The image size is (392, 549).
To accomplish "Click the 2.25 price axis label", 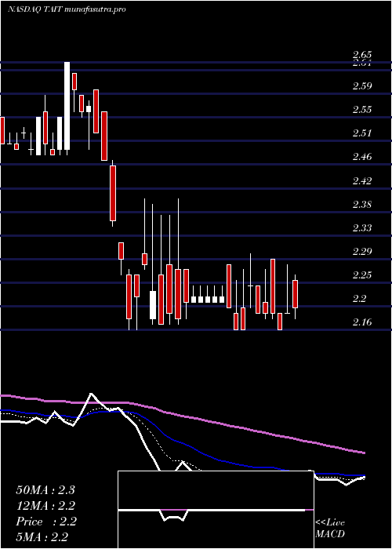I will (x=362, y=274).
